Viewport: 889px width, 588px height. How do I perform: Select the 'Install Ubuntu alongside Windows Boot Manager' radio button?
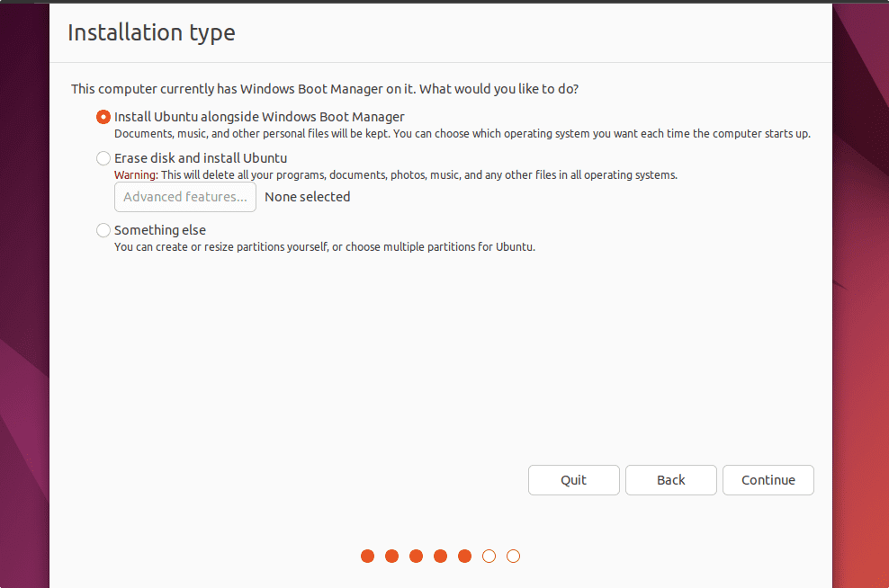103,117
